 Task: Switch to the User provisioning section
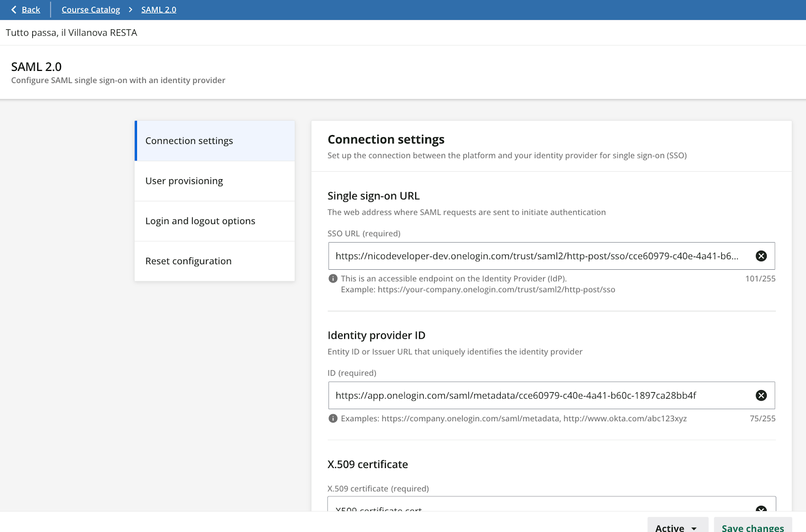[x=215, y=181]
